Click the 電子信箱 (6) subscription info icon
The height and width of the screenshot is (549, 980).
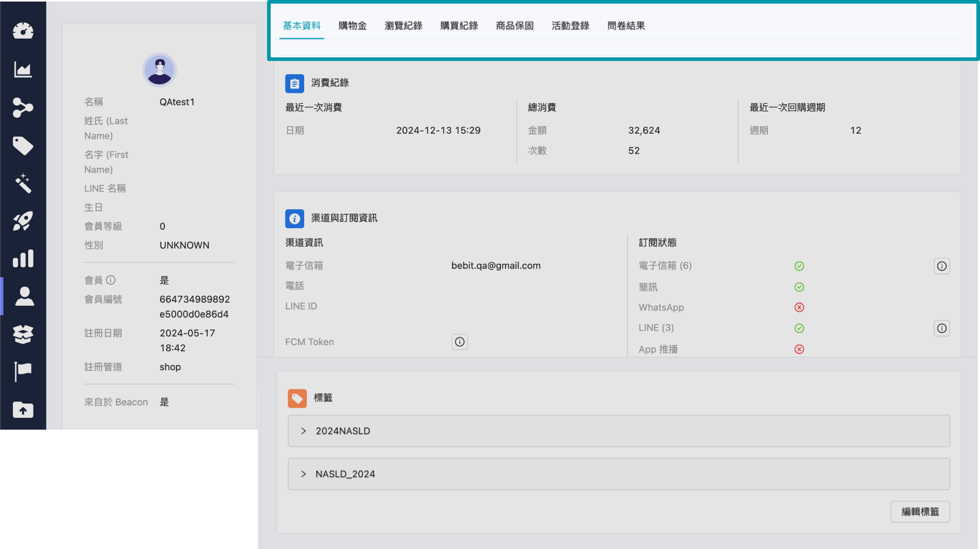click(941, 266)
